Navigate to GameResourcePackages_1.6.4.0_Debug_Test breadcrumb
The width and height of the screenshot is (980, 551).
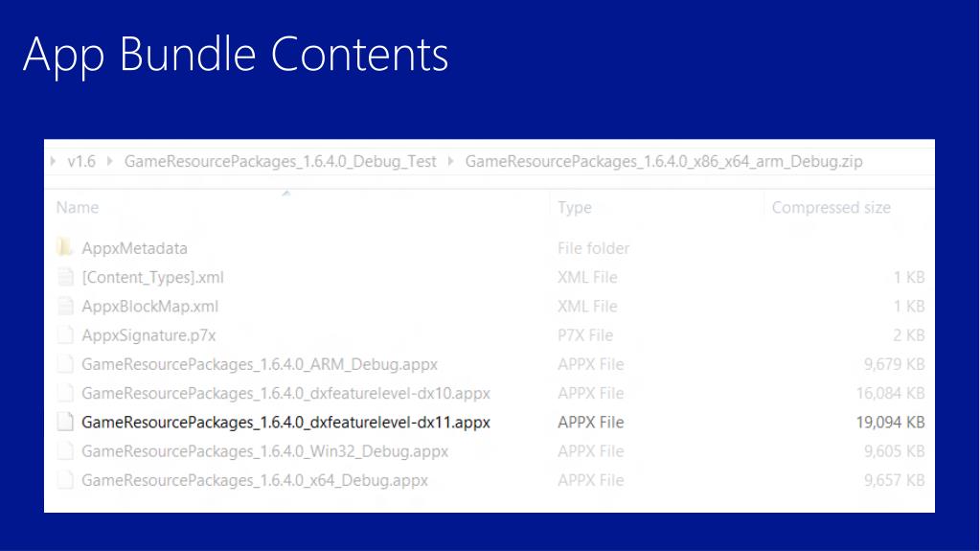[280, 161]
